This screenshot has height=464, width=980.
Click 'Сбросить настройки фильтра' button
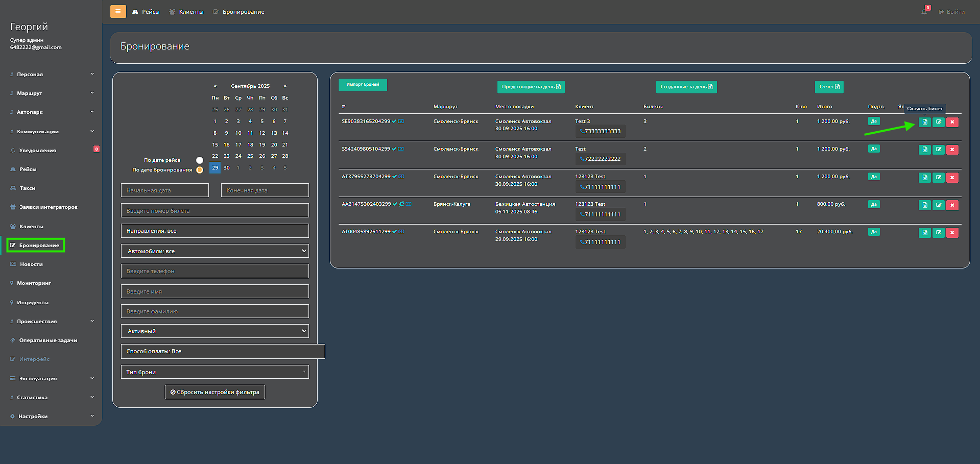pyautogui.click(x=215, y=392)
